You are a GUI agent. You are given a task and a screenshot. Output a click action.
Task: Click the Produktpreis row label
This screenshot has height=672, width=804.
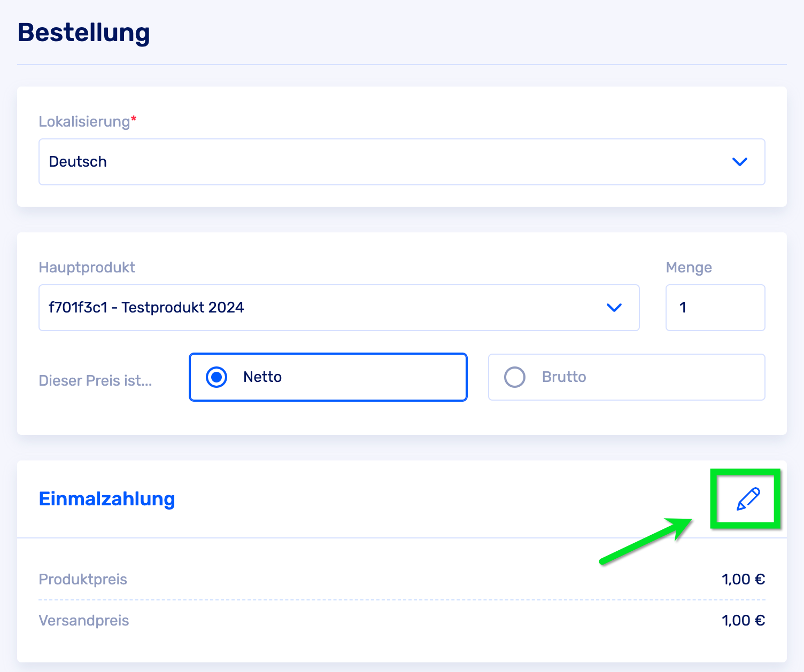(x=83, y=580)
